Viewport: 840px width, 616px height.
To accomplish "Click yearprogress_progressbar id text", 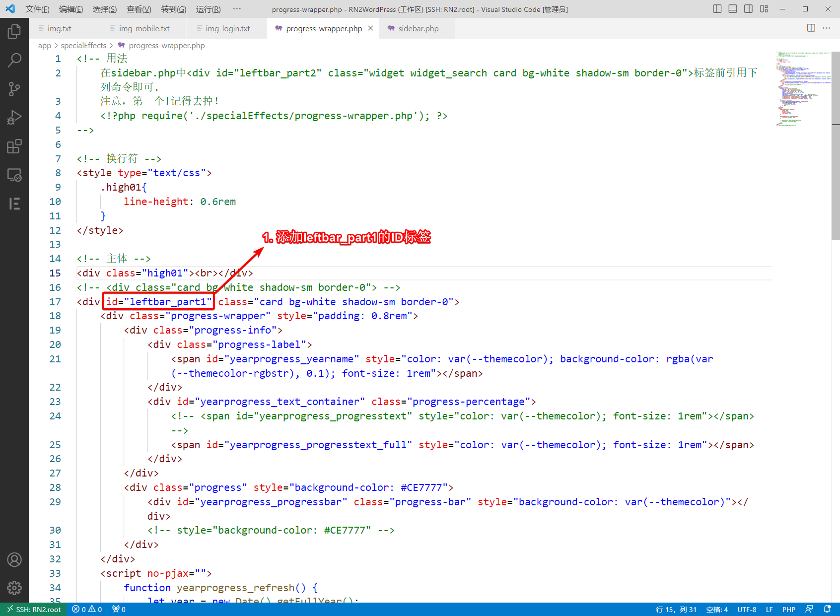I will coord(271,502).
